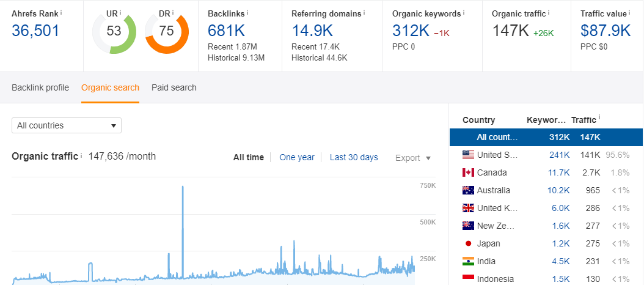The height and width of the screenshot is (285, 644).
Task: Open the 14.9K referring domains count
Action: [312, 31]
